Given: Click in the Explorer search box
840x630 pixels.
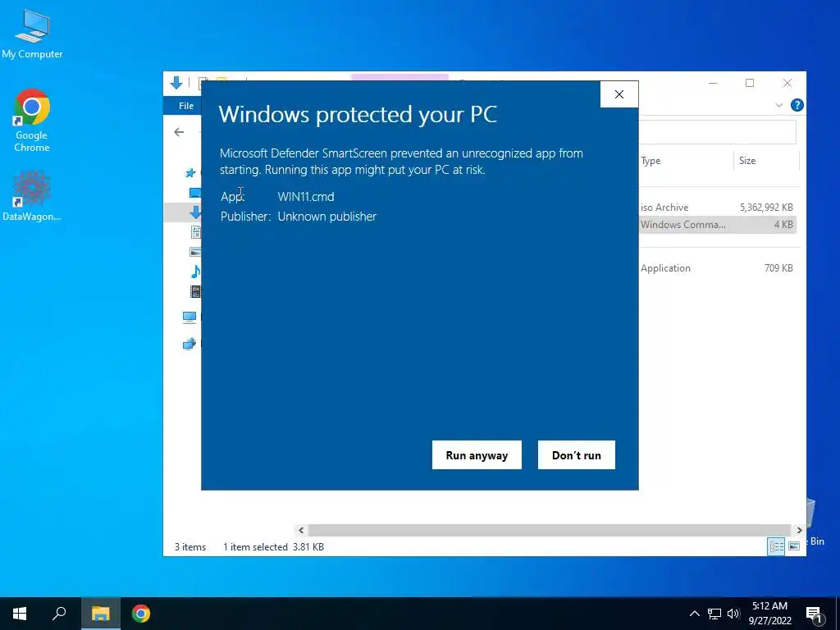Looking at the screenshot, I should [x=717, y=132].
